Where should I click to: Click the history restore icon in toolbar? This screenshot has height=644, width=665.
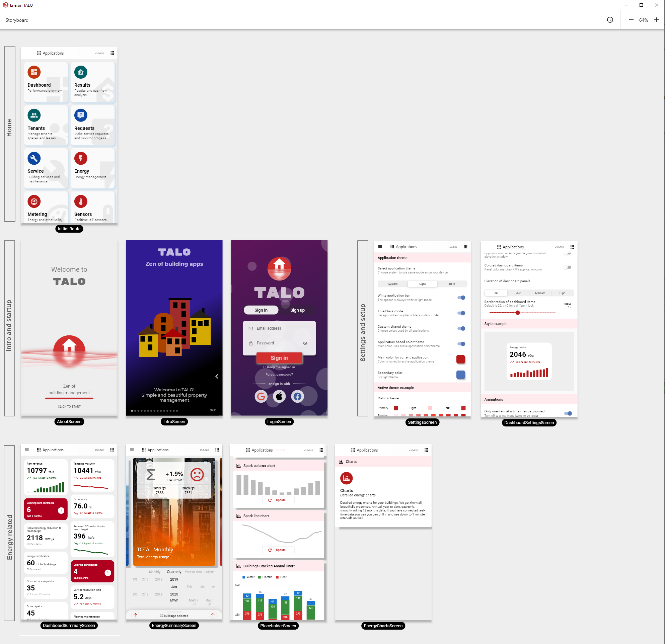[x=609, y=20]
